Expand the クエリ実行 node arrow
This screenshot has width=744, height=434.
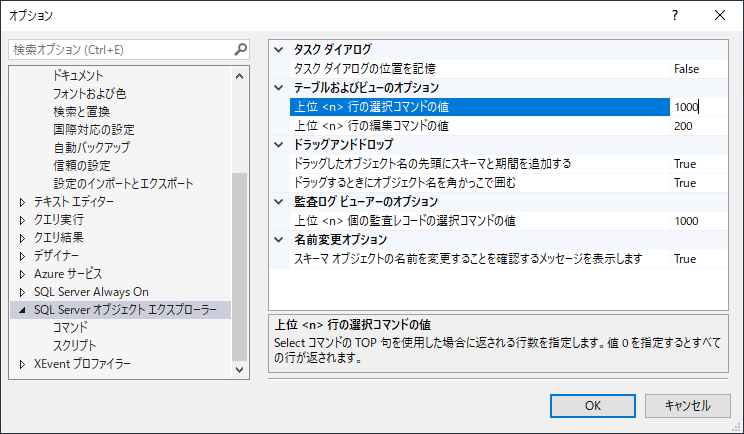pos(22,221)
